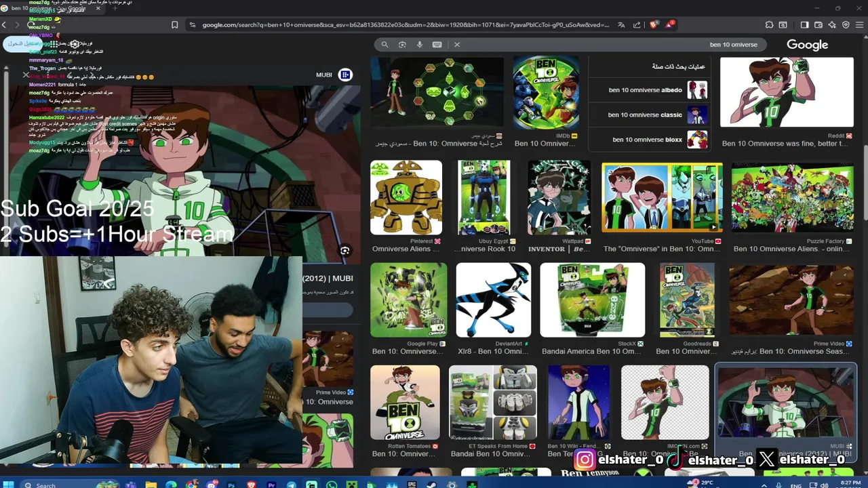Open the Brave Rewards triangle icon
The width and height of the screenshot is (868, 488).
[671, 24]
